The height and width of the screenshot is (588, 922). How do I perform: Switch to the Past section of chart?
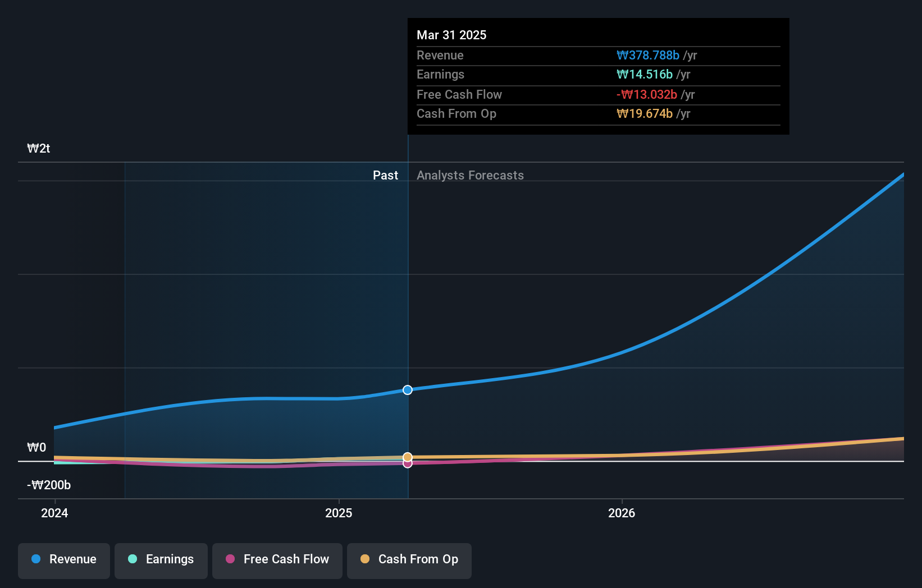pos(385,175)
